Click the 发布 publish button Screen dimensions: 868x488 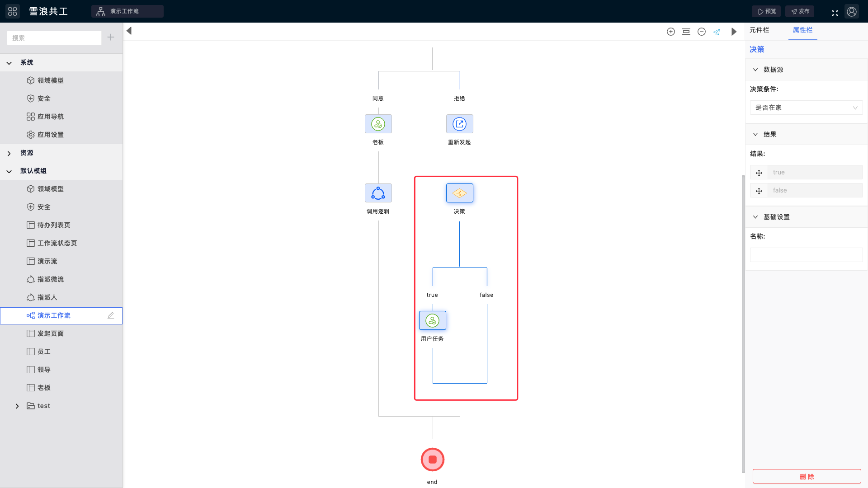[800, 11]
